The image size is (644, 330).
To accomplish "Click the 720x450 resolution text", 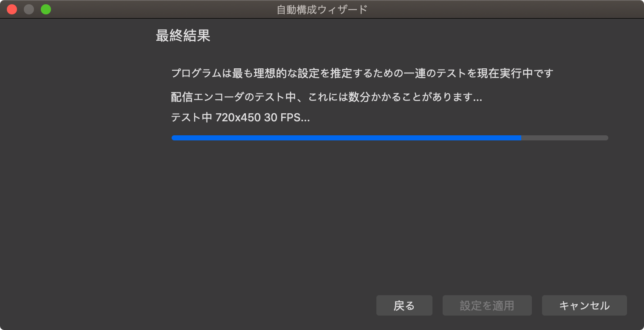I will coord(238,117).
